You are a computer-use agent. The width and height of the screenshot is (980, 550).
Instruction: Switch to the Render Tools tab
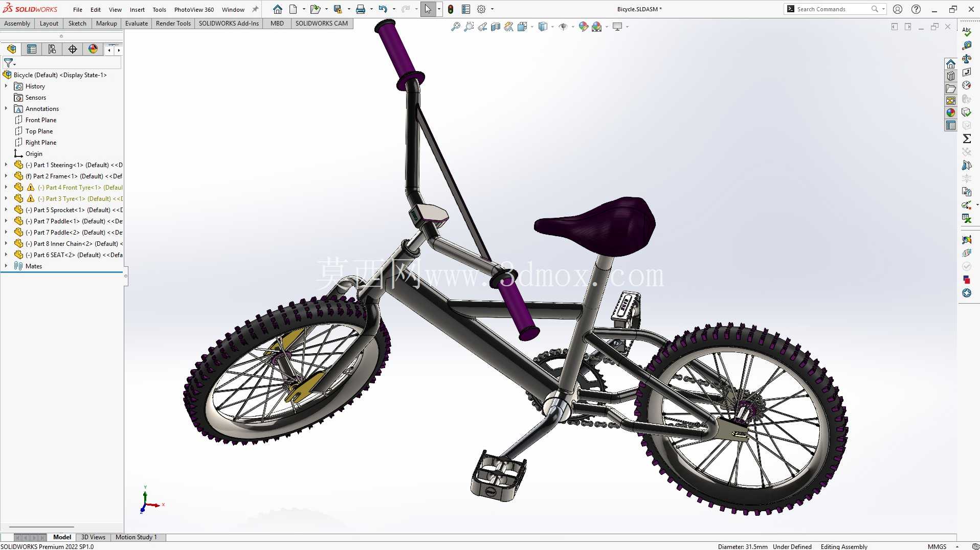[173, 23]
